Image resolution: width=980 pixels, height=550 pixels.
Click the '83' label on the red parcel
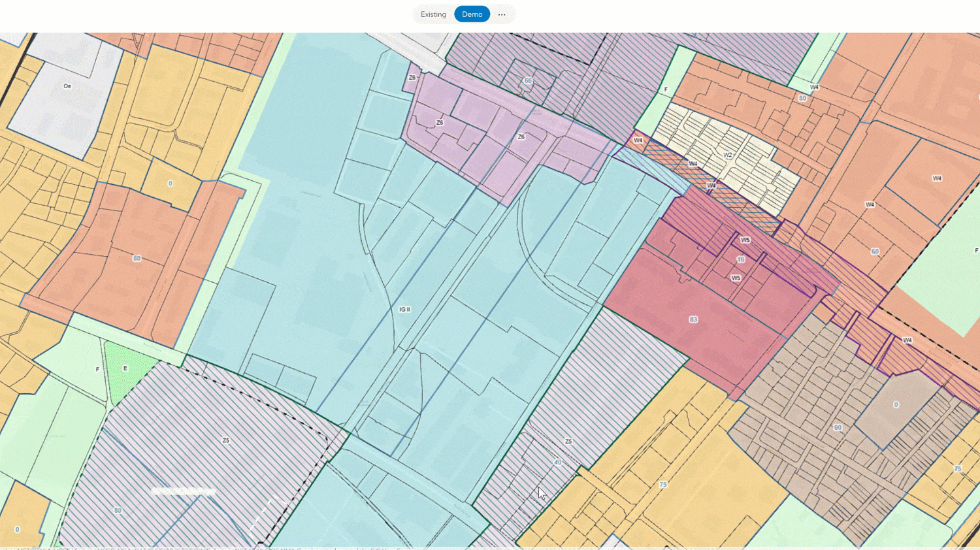[x=693, y=319]
